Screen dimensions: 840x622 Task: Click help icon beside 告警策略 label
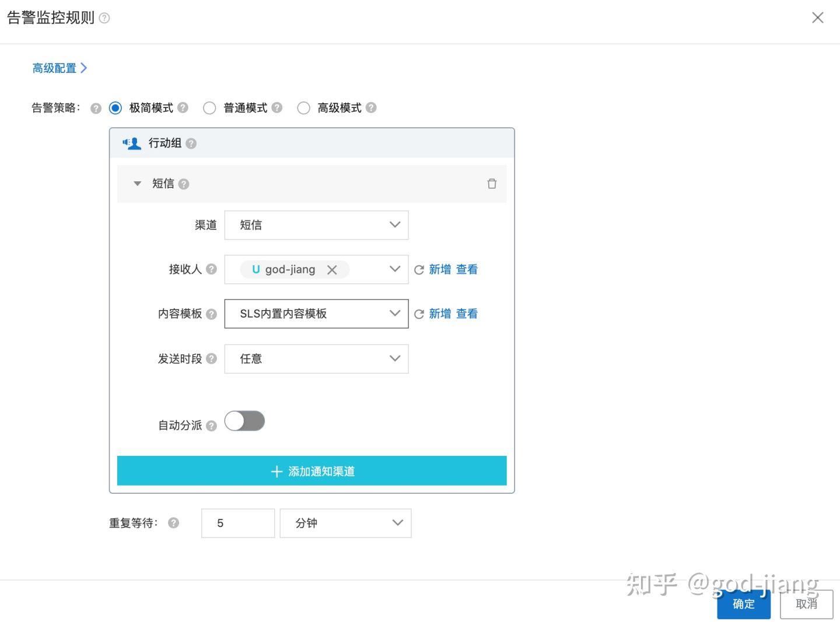[x=96, y=108]
